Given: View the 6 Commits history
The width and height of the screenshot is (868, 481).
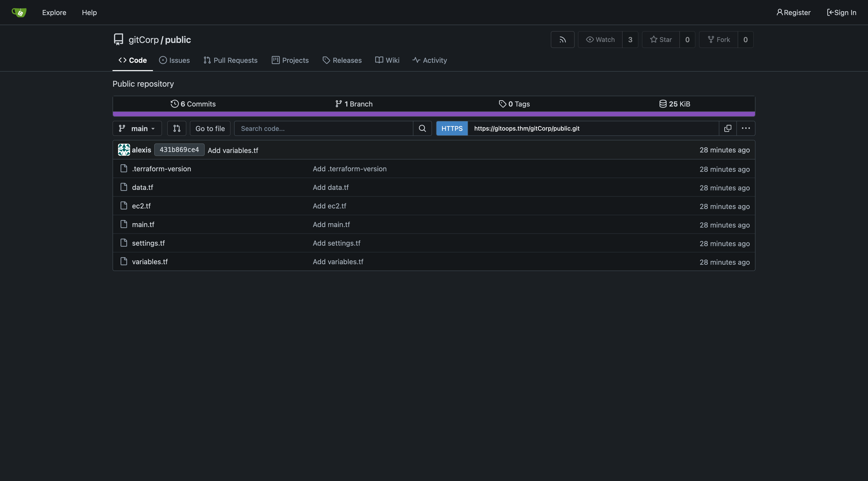Looking at the screenshot, I should tap(193, 104).
